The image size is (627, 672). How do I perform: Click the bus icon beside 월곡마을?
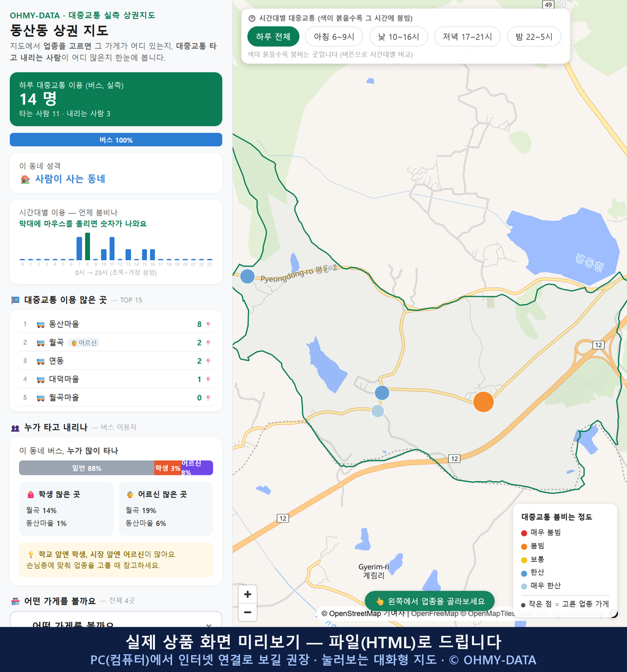[x=41, y=398]
